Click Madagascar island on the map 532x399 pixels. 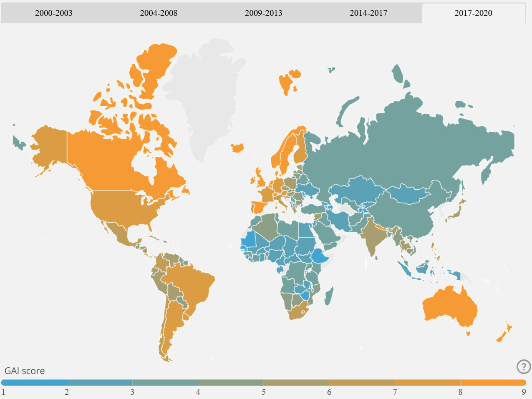329,296
